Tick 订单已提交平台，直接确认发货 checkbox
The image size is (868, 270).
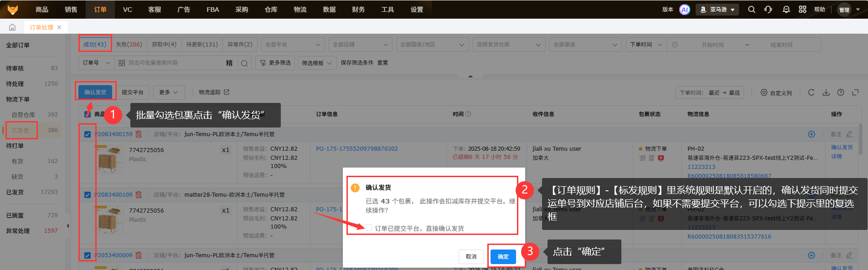coord(369,228)
